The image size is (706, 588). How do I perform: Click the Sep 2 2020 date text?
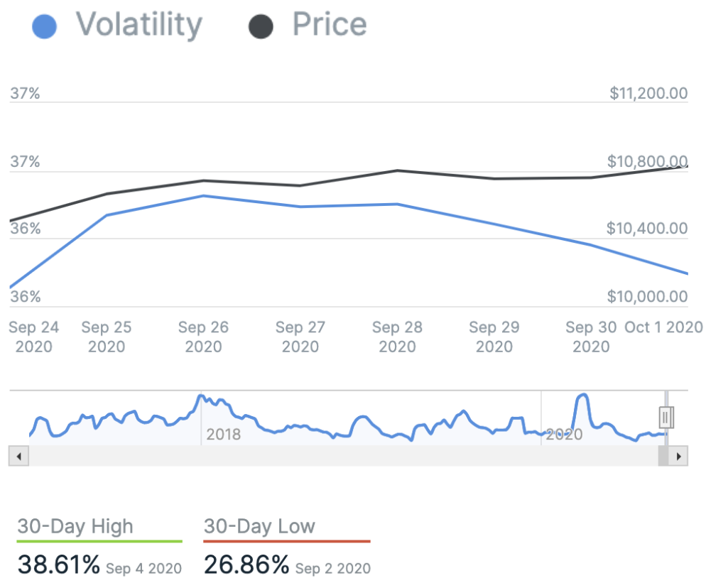[x=332, y=568]
